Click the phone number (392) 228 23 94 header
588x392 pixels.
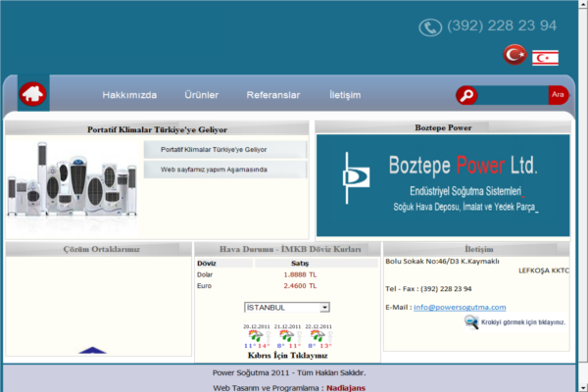point(502,25)
